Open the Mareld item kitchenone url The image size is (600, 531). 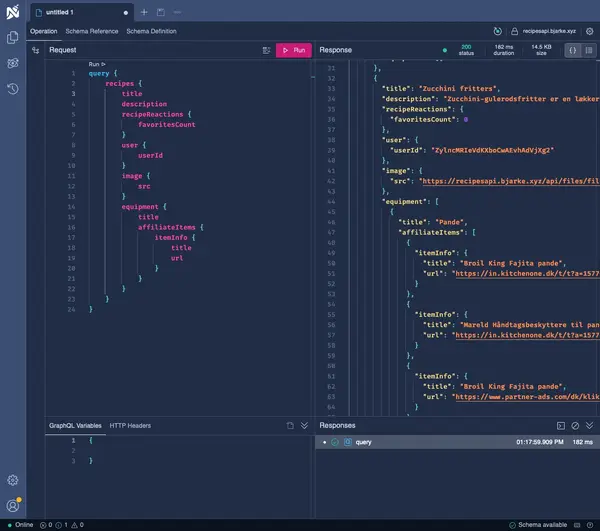[x=527, y=336]
